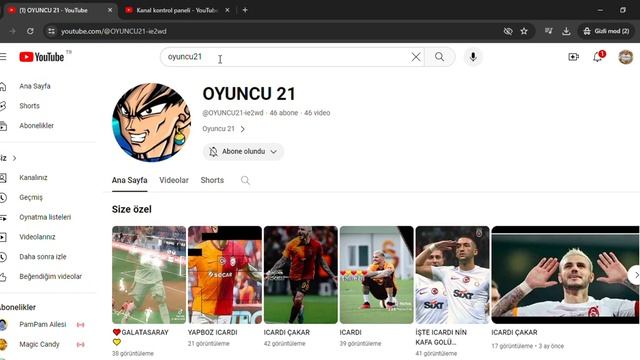640x360 pixels.
Task: Open GALATASARAY video thumbnail
Action: (149, 275)
